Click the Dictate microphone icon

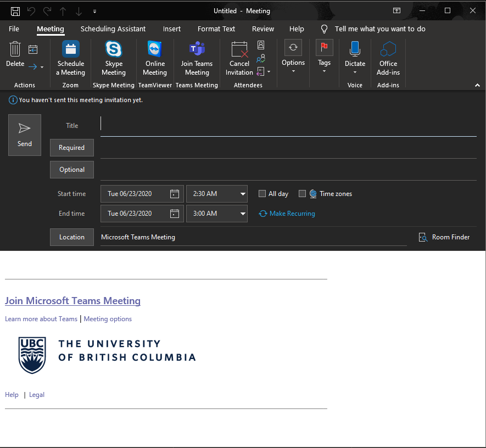click(x=355, y=50)
